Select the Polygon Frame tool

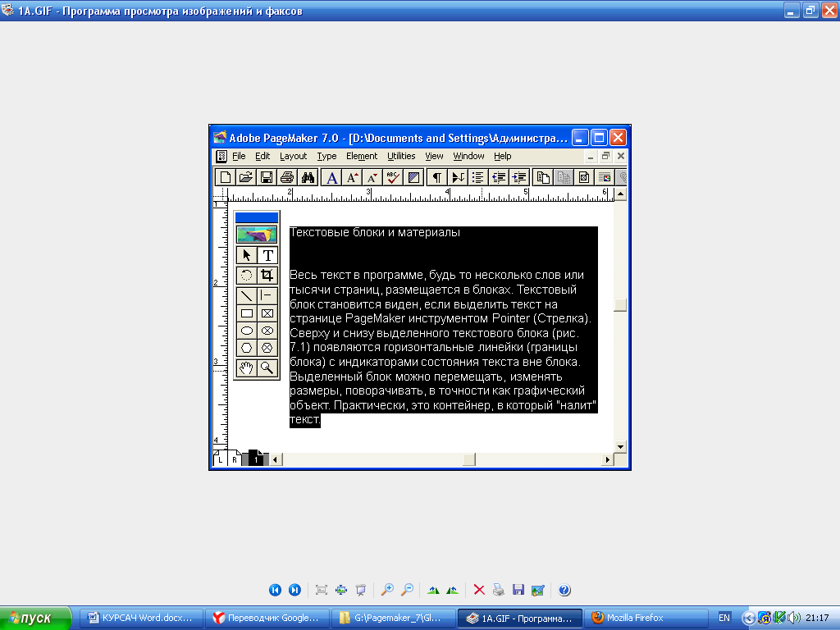[267, 348]
